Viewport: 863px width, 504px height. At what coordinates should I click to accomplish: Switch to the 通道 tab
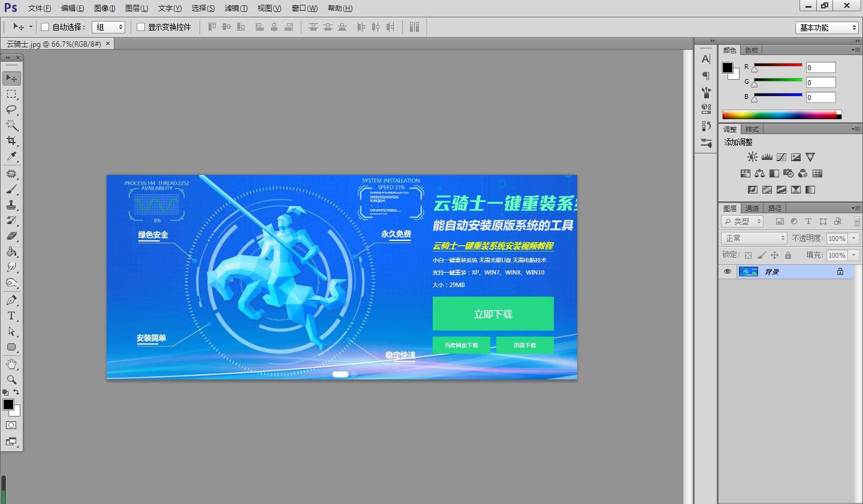click(752, 209)
